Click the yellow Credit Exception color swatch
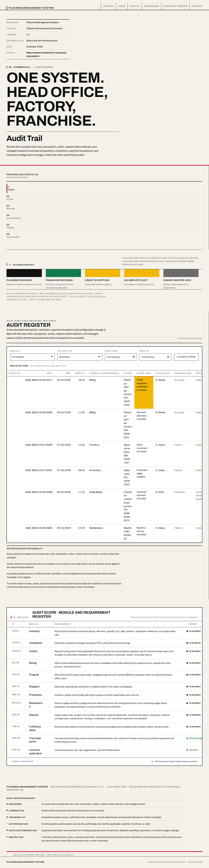This screenshot has height=868, width=209. [103, 273]
